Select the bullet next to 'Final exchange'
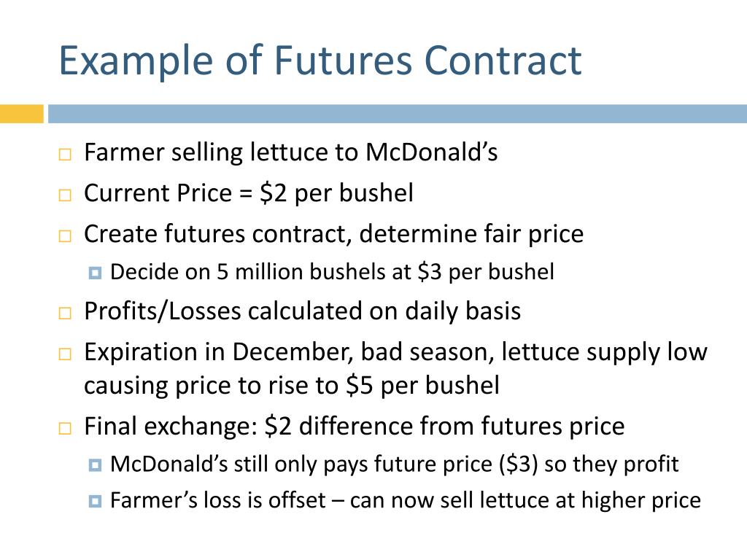This screenshot has width=747, height=560. coord(65,428)
